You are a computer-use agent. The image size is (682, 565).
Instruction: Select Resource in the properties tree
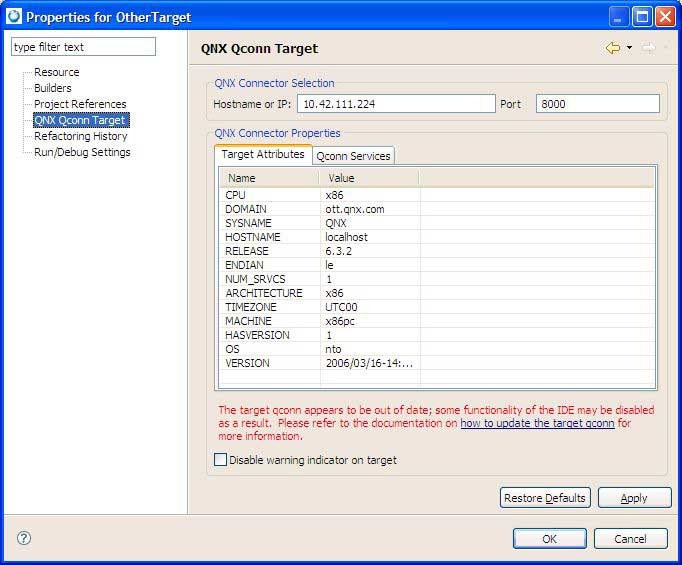(57, 72)
